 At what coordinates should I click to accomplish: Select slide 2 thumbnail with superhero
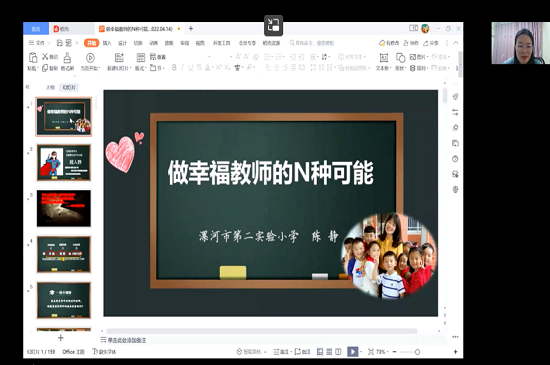64,163
